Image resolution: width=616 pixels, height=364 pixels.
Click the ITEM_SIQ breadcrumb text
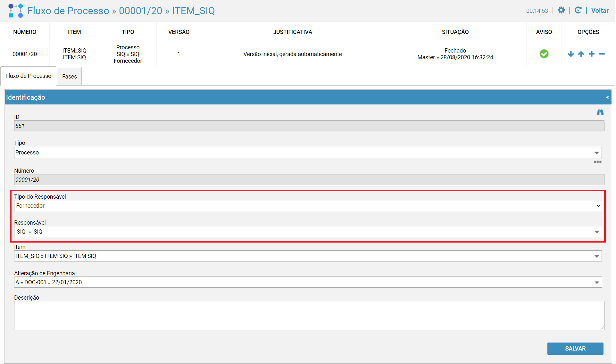pyautogui.click(x=194, y=11)
